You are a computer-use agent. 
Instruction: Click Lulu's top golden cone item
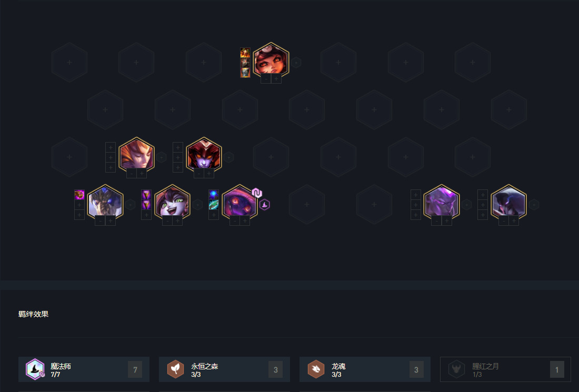pos(146,195)
